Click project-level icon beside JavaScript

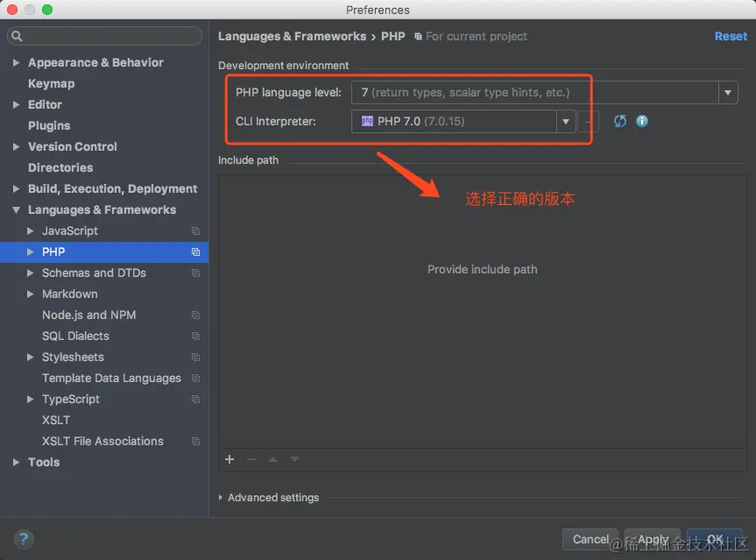coord(195,231)
